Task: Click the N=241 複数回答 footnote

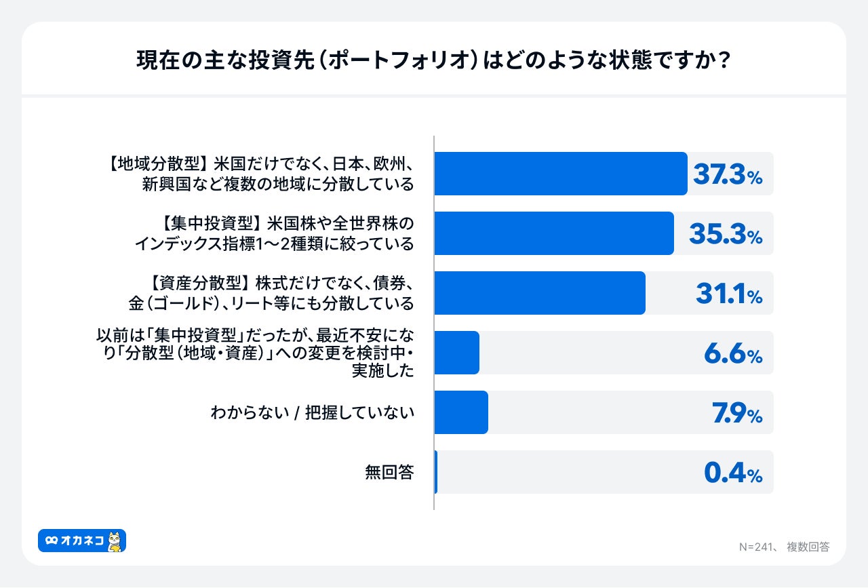Action: [785, 547]
